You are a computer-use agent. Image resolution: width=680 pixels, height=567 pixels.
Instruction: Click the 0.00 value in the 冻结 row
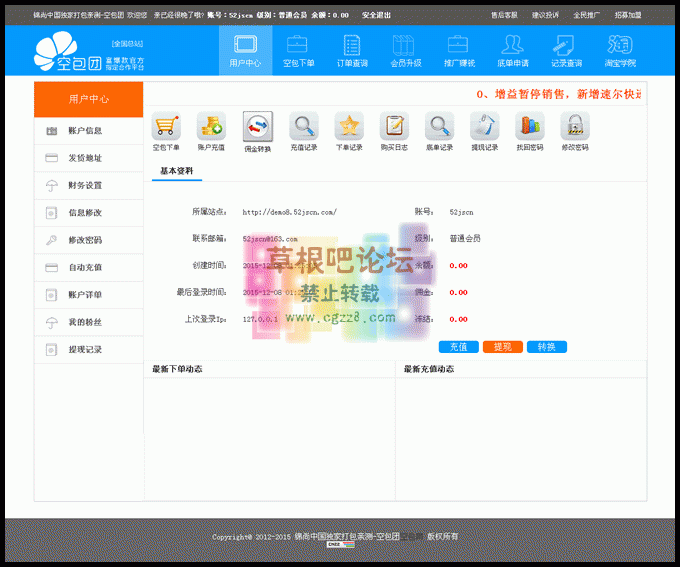click(458, 319)
